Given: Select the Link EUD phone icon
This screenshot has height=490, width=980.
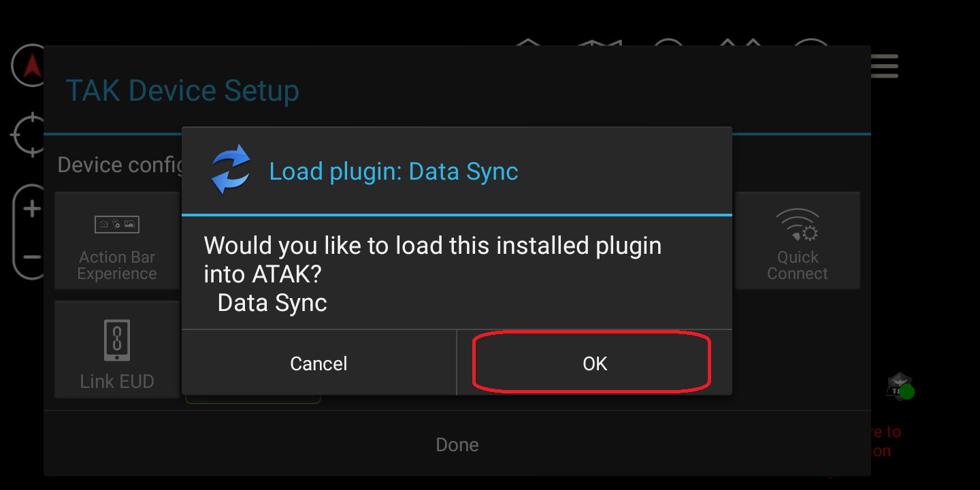Looking at the screenshot, I should pos(117,340).
